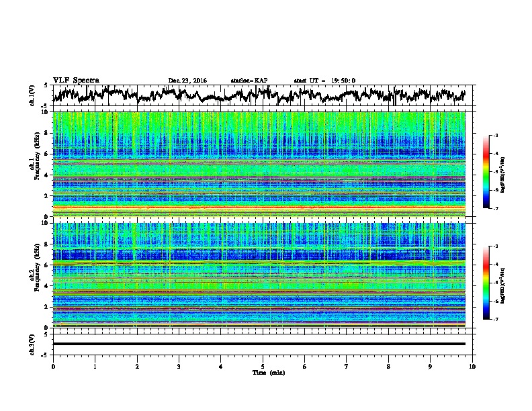Click the "Time (min)" axis label
The height and width of the screenshot is (411, 532).
tap(269, 373)
